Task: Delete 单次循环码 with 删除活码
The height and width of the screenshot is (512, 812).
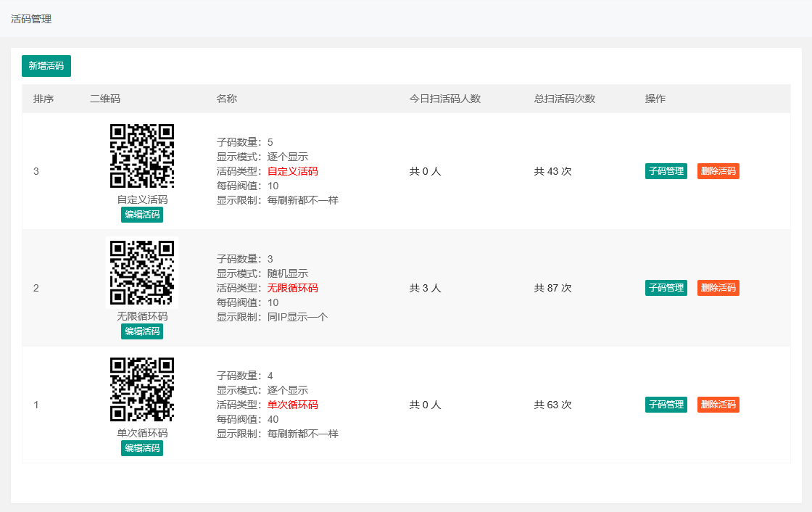Action: 718,404
